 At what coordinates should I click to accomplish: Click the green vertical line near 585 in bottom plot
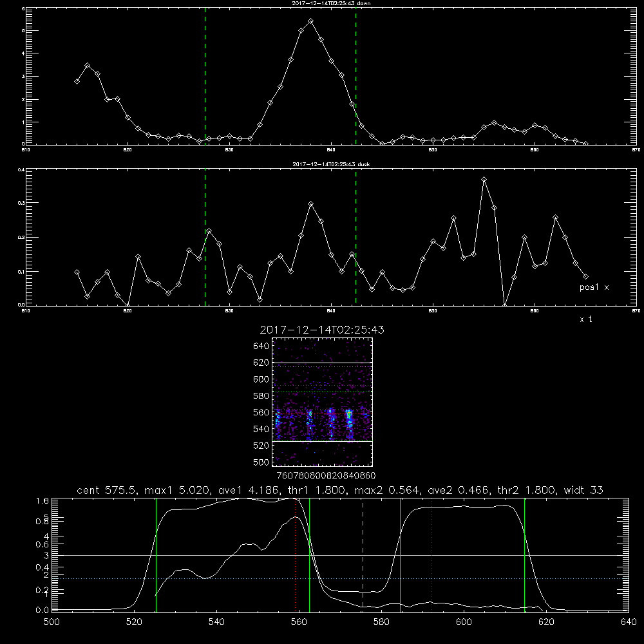(x=400, y=554)
